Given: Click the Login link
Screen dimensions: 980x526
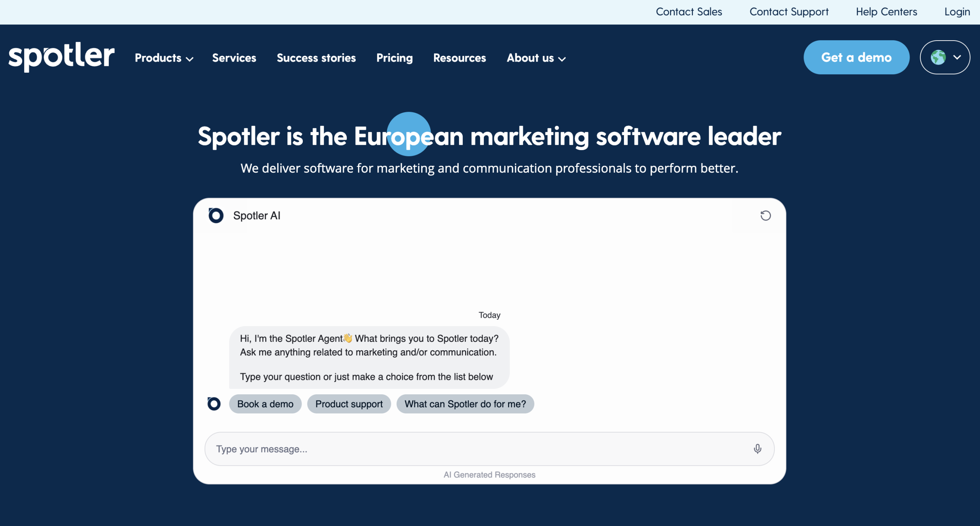Looking at the screenshot, I should point(957,12).
